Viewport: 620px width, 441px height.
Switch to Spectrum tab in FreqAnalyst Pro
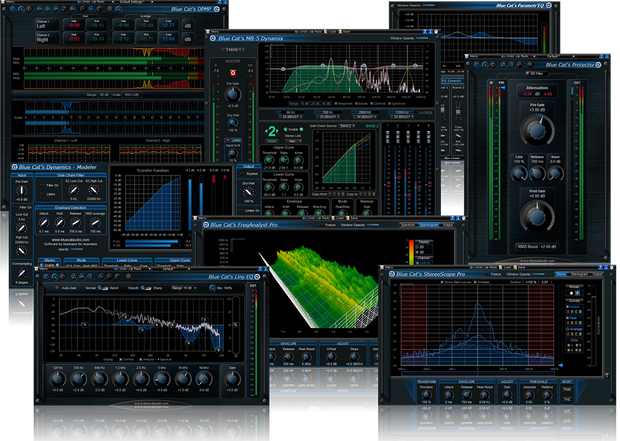408,225
